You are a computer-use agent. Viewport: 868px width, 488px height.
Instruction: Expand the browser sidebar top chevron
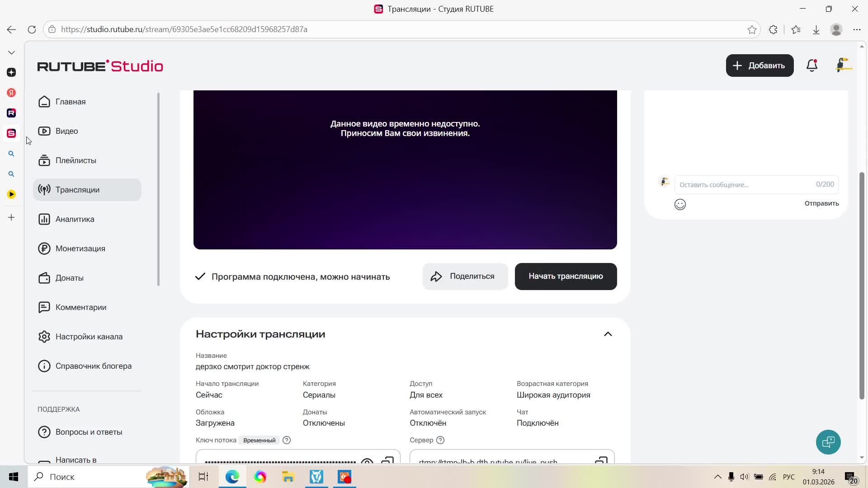(x=11, y=52)
